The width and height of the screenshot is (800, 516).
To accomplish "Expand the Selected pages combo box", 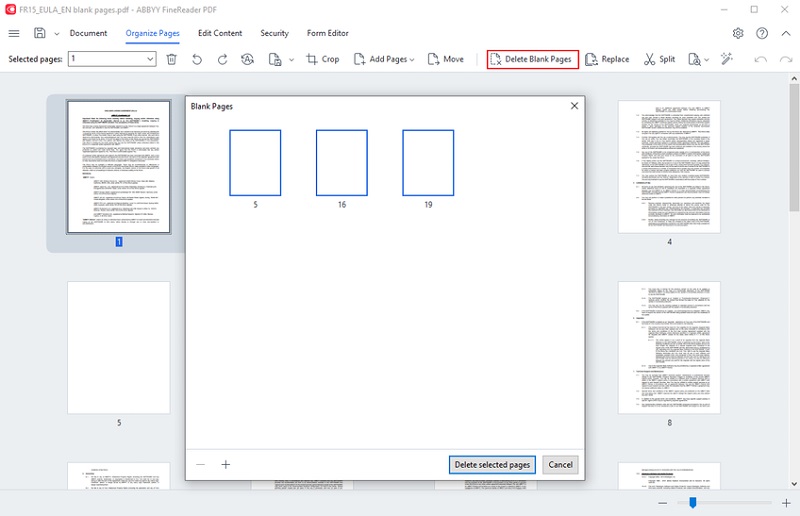I will point(150,59).
